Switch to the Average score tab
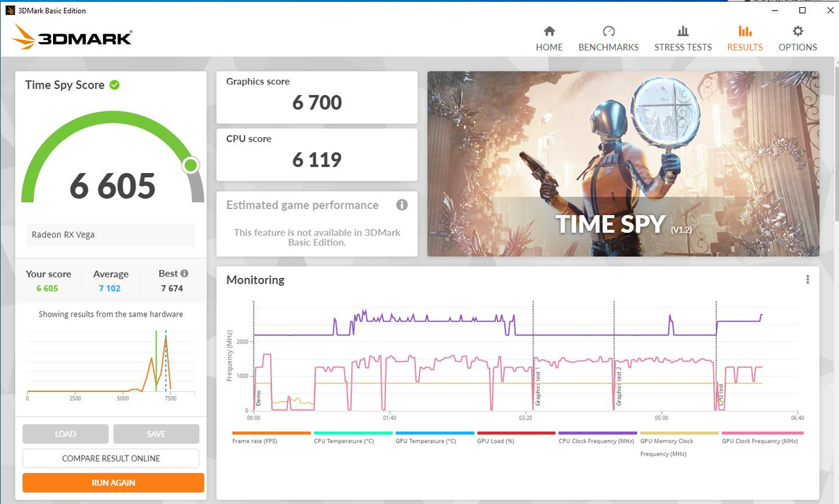This screenshot has width=839, height=504. 111,274
